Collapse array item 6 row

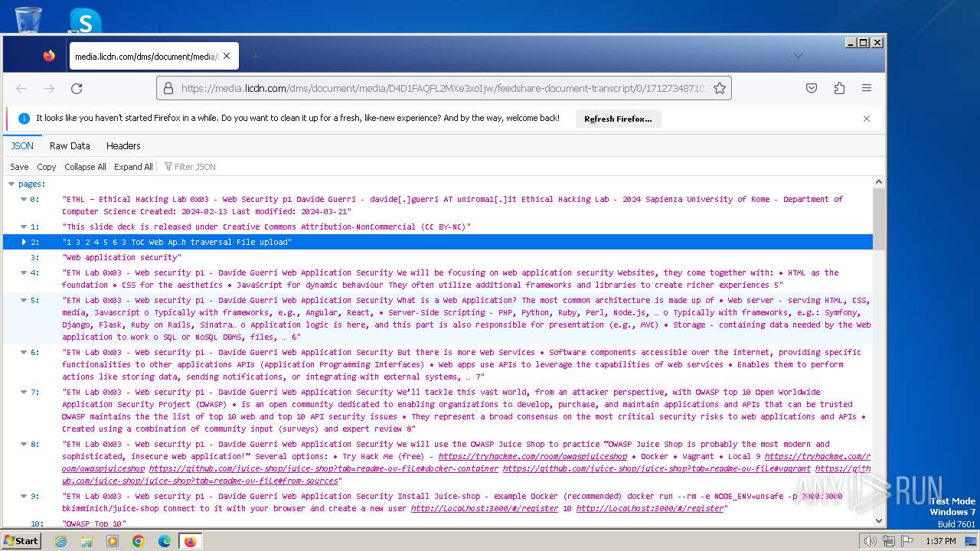pos(24,353)
